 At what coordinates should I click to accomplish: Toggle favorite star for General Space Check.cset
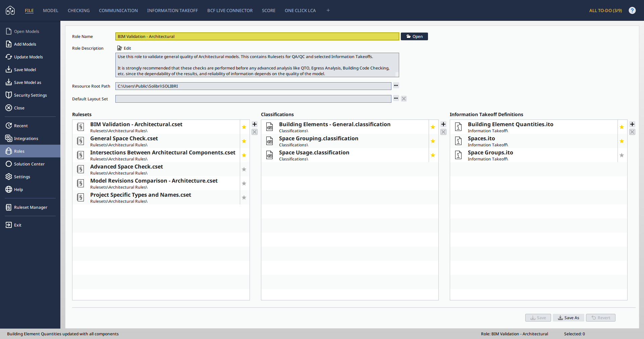click(x=244, y=141)
